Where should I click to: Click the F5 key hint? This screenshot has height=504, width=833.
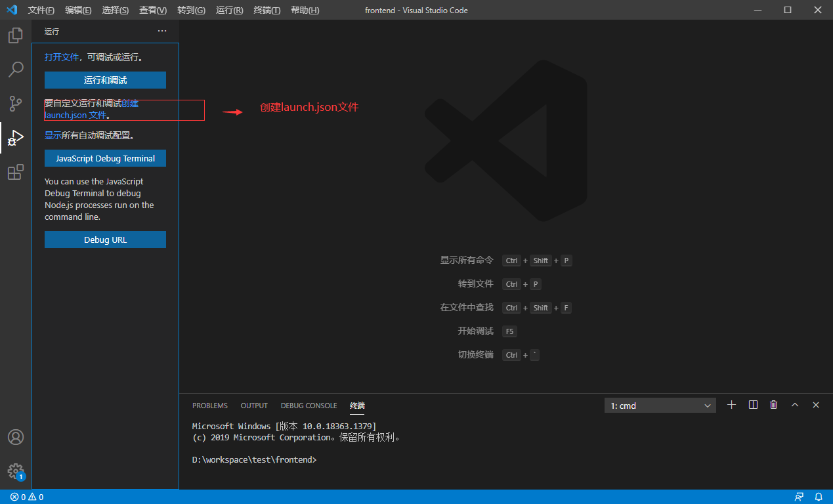point(510,331)
